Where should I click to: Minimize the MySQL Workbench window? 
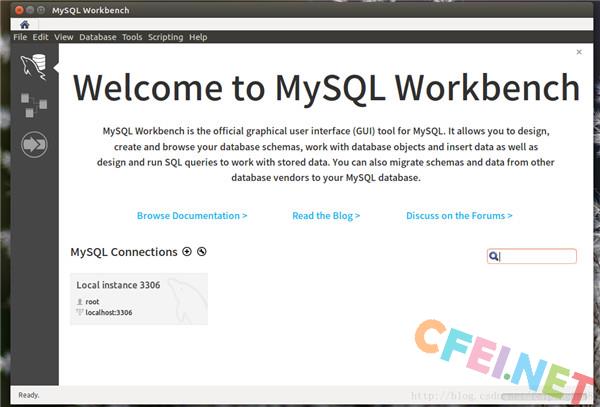tap(30, 10)
